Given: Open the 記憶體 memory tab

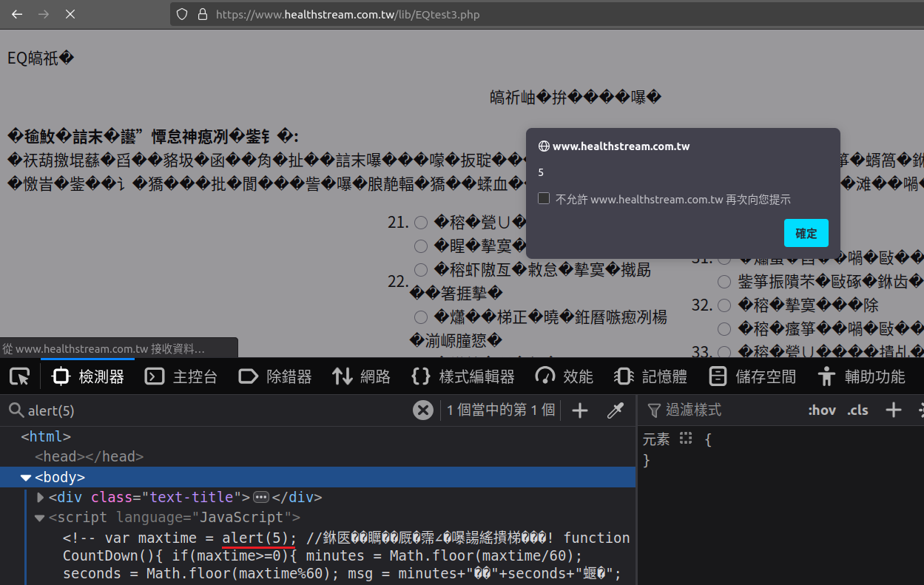Looking at the screenshot, I should 650,376.
